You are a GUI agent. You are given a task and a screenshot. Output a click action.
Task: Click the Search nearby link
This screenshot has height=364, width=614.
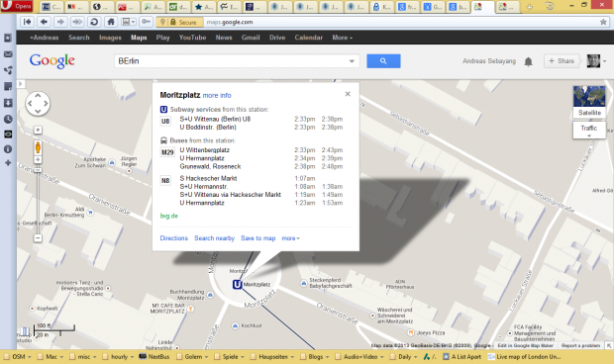click(214, 238)
